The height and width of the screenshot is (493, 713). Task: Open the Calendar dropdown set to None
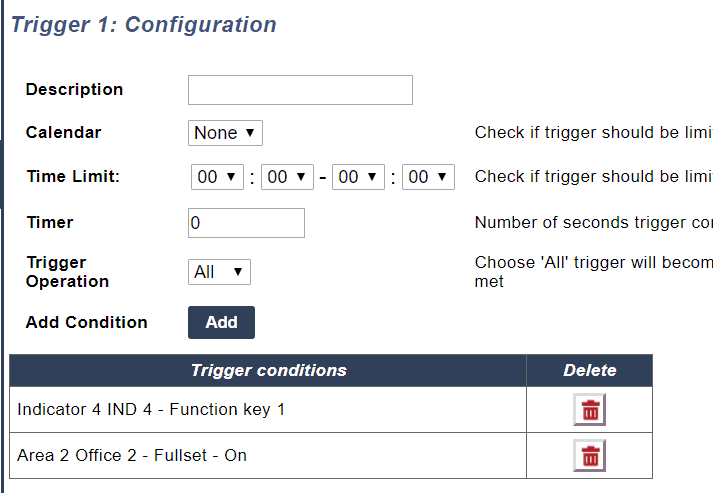(225, 133)
